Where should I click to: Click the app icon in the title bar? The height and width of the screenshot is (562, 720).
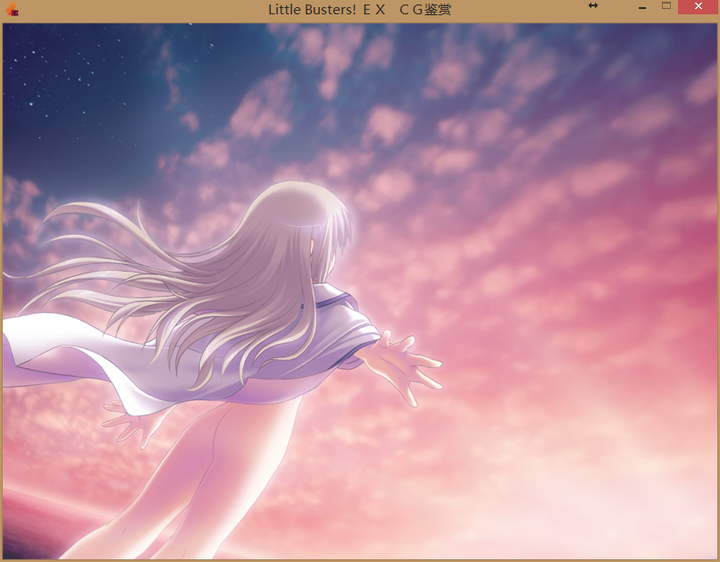pos(12,9)
